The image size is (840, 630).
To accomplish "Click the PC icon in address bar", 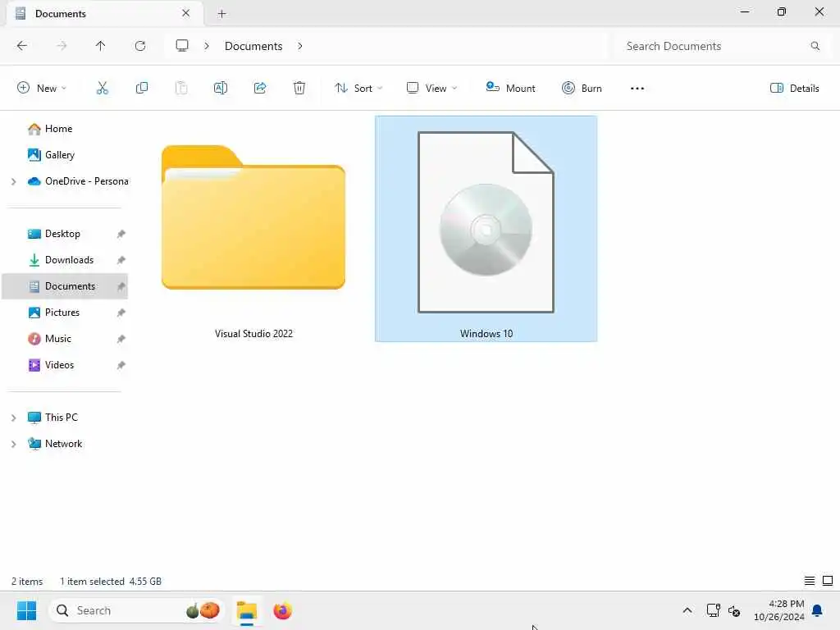I will [x=182, y=46].
